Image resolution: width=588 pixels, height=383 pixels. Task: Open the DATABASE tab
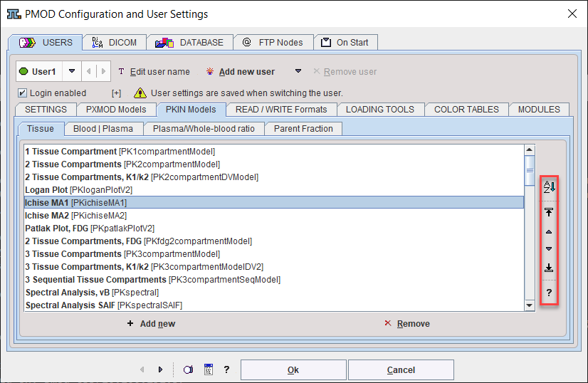tap(190, 43)
